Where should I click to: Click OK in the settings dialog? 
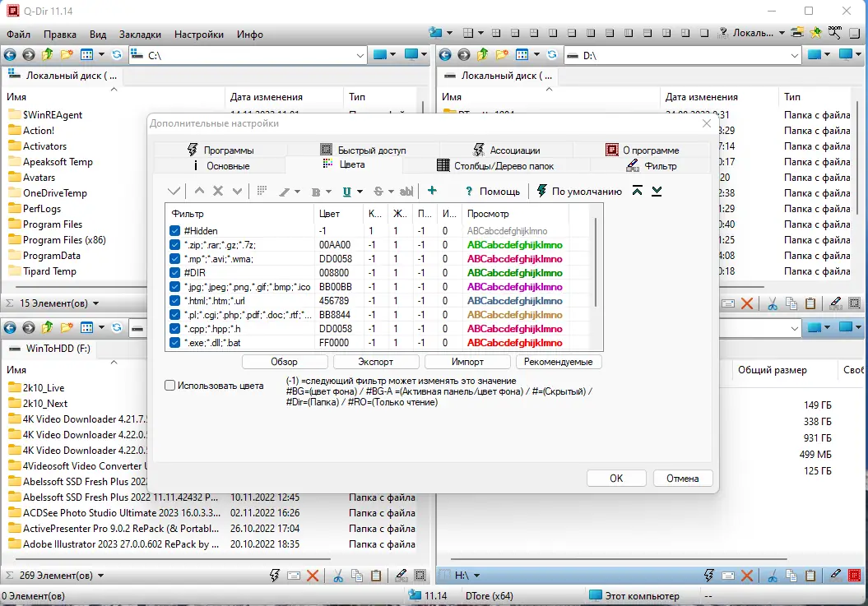616,479
